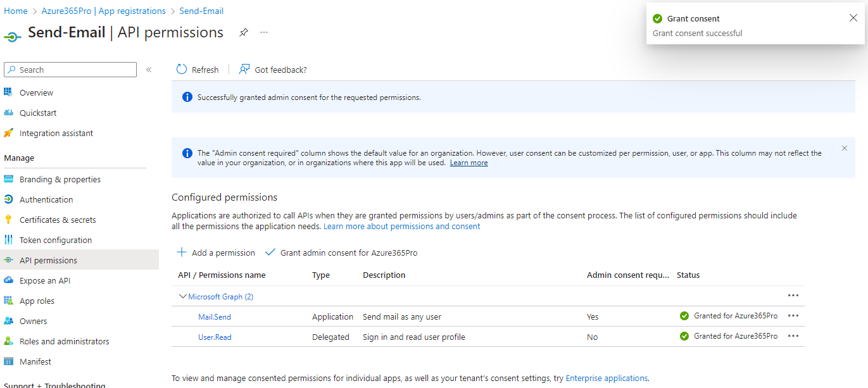
Task: Open the Manifest editor
Action: tap(35, 361)
